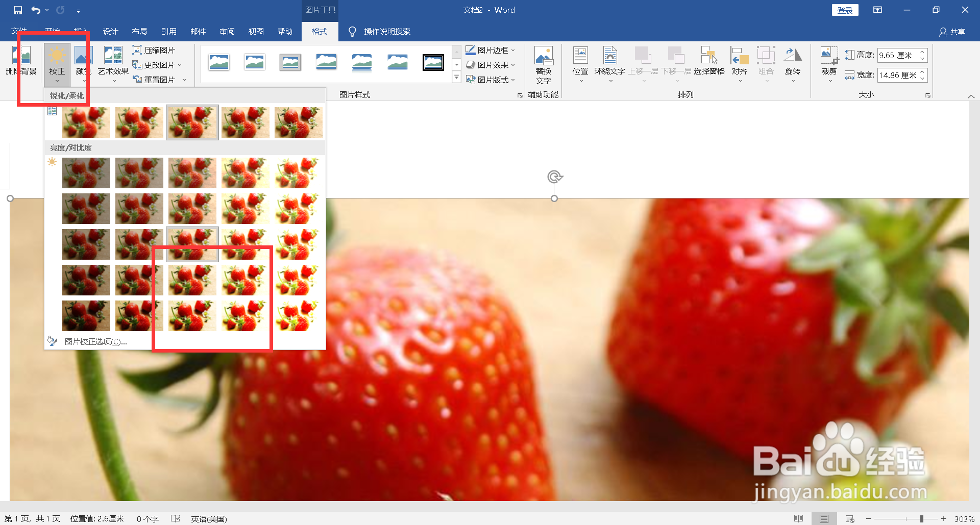Click the top-center resize handle of the picture
Image resolution: width=980 pixels, height=525 pixels.
point(554,198)
